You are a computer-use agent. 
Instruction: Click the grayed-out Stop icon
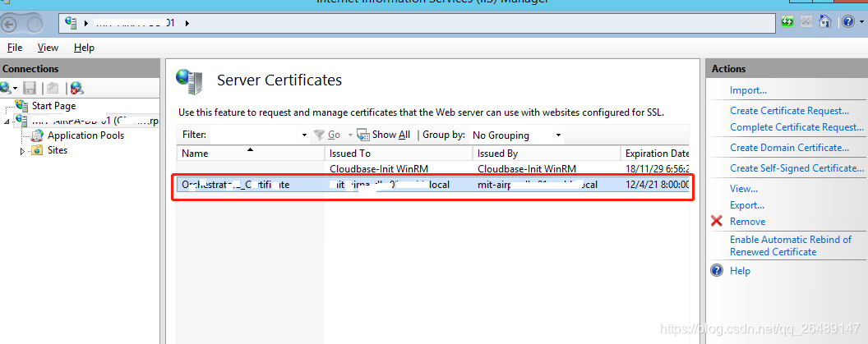(806, 22)
